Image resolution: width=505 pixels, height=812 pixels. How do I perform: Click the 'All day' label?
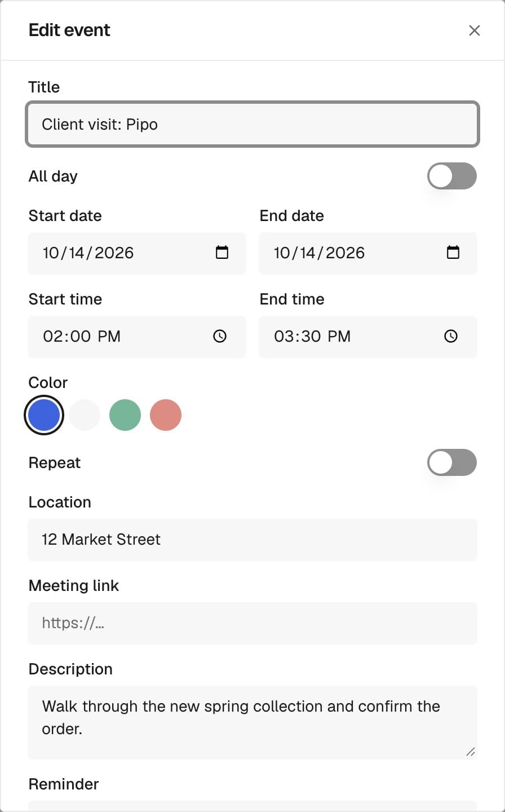coord(53,176)
